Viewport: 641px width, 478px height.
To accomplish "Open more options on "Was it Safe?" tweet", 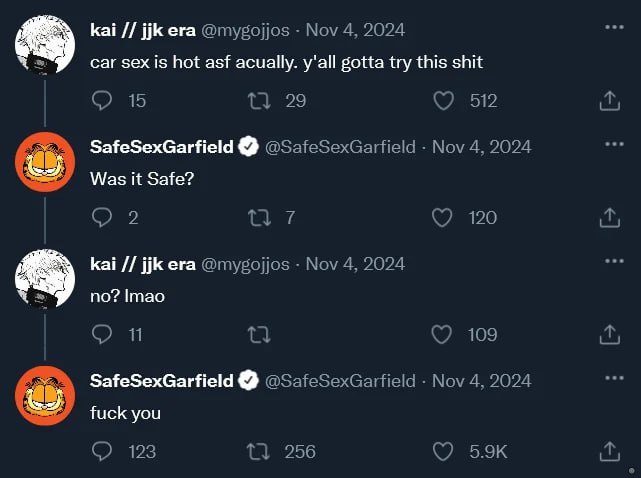I will [x=614, y=143].
